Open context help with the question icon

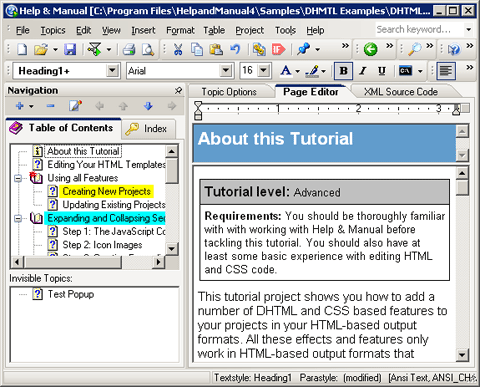453,49
